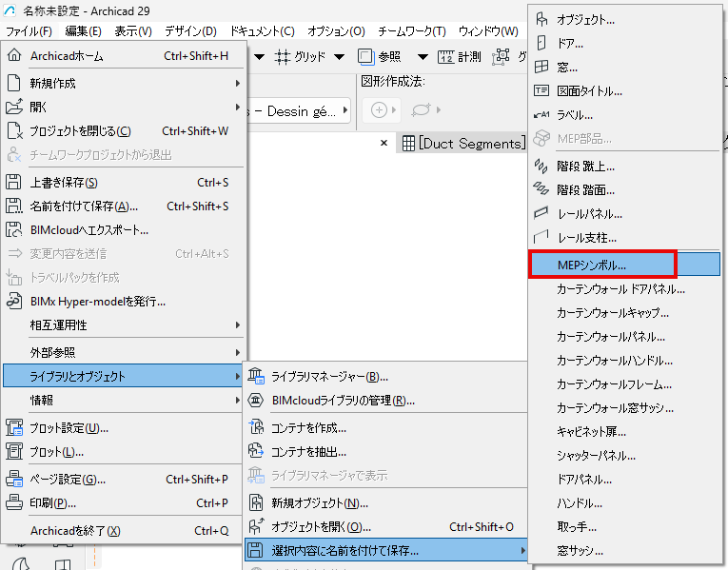This screenshot has width=728, height=570.
Task: Click オブジェクトを開く icon
Action: (x=256, y=526)
